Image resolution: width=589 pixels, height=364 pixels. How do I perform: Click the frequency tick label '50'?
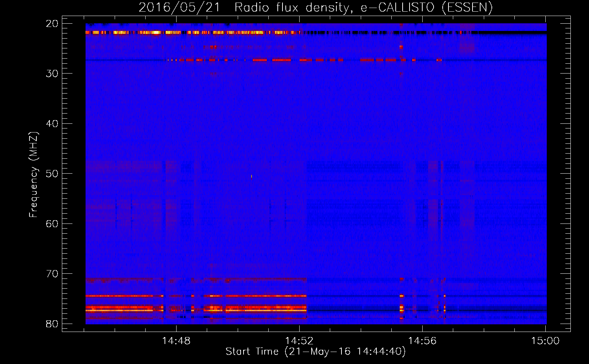pyautogui.click(x=52, y=174)
